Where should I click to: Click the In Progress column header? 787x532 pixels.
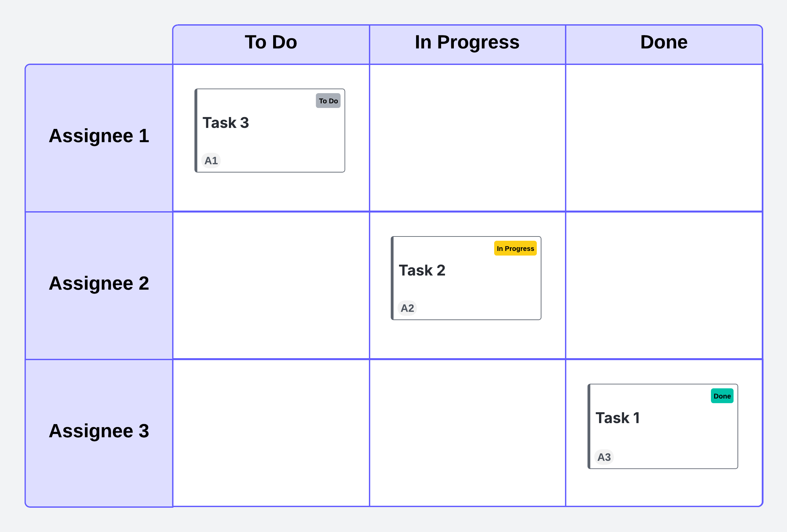(x=467, y=43)
